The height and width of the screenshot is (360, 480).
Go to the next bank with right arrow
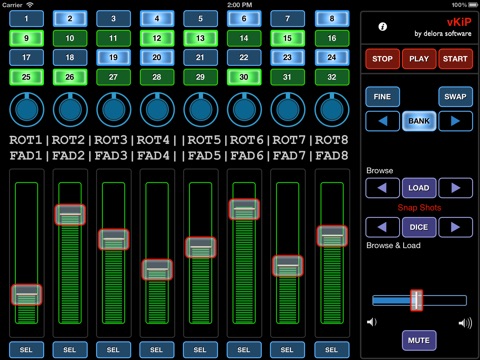pyautogui.click(x=455, y=121)
